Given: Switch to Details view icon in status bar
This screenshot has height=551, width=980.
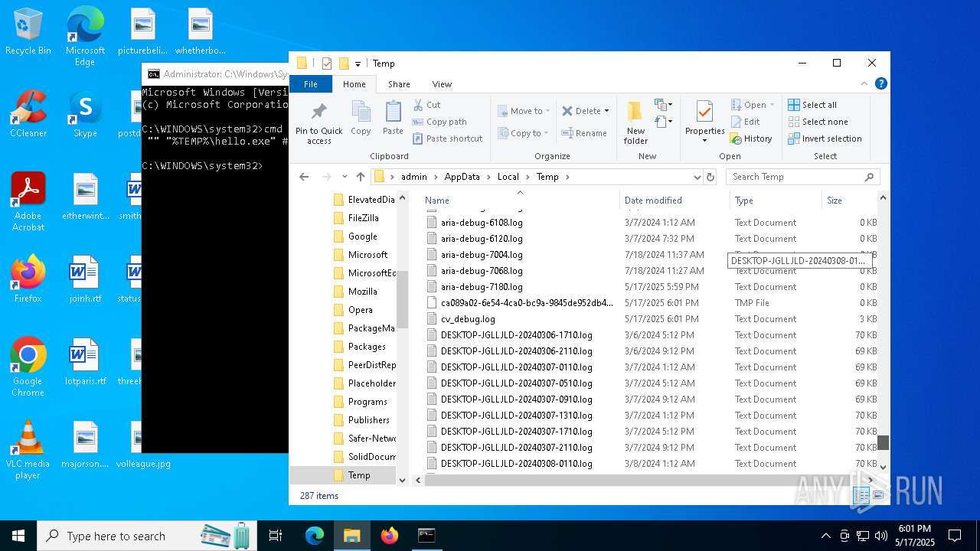Looking at the screenshot, I should pos(861,496).
